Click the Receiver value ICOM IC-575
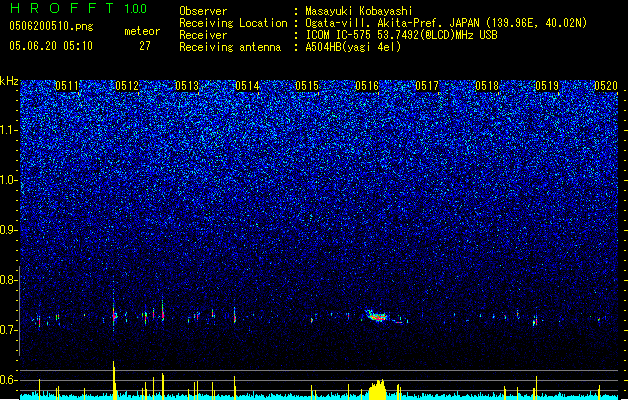629x400 pixels. [338, 35]
